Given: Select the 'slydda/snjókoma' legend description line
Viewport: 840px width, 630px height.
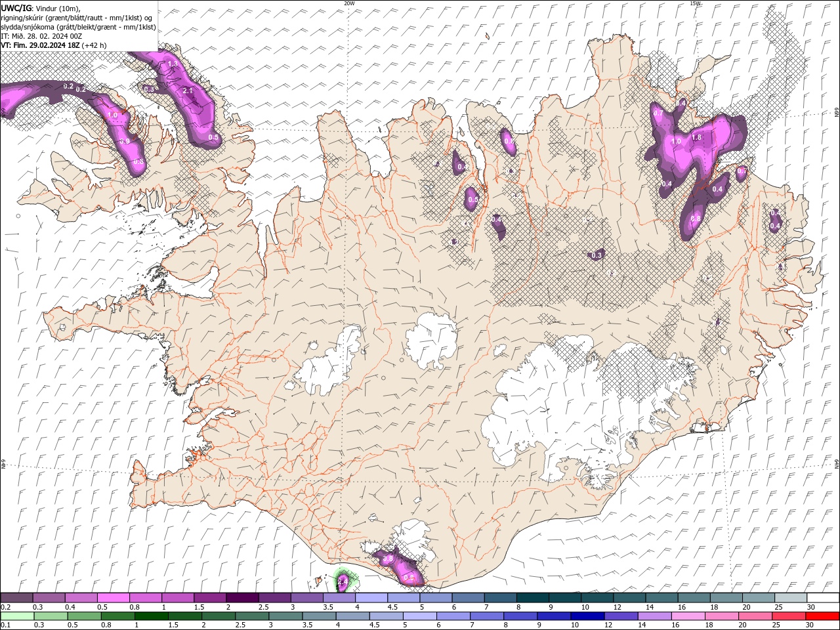Looking at the screenshot, I should pos(78,27).
